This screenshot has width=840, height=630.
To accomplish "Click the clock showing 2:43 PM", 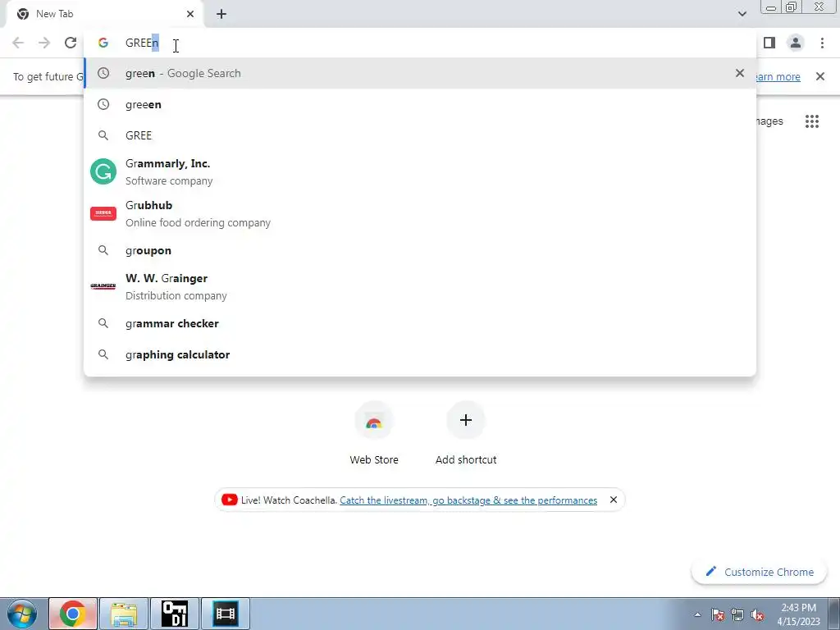I will pyautogui.click(x=799, y=614).
